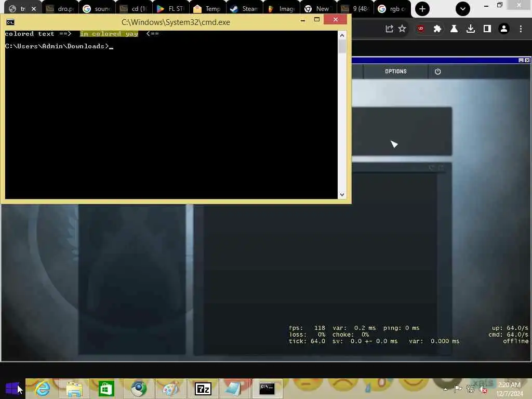
Task: Click cmd scrollbar down arrow
Action: (342, 195)
